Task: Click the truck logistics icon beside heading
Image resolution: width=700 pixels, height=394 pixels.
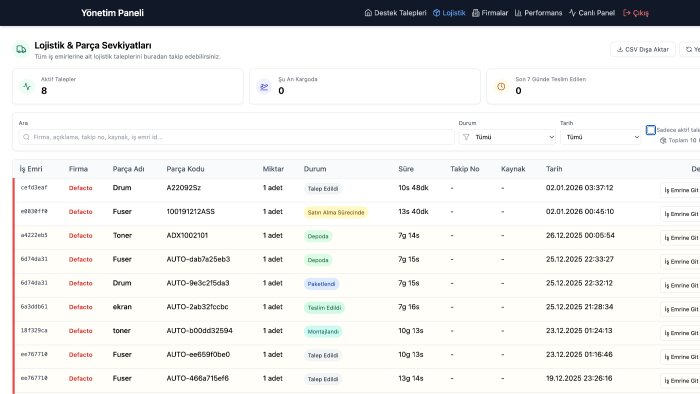Action: click(21, 50)
